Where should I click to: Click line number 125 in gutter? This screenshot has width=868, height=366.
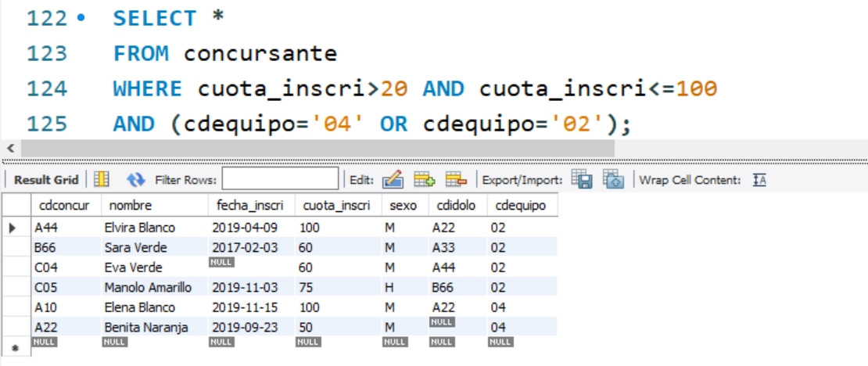(47, 124)
